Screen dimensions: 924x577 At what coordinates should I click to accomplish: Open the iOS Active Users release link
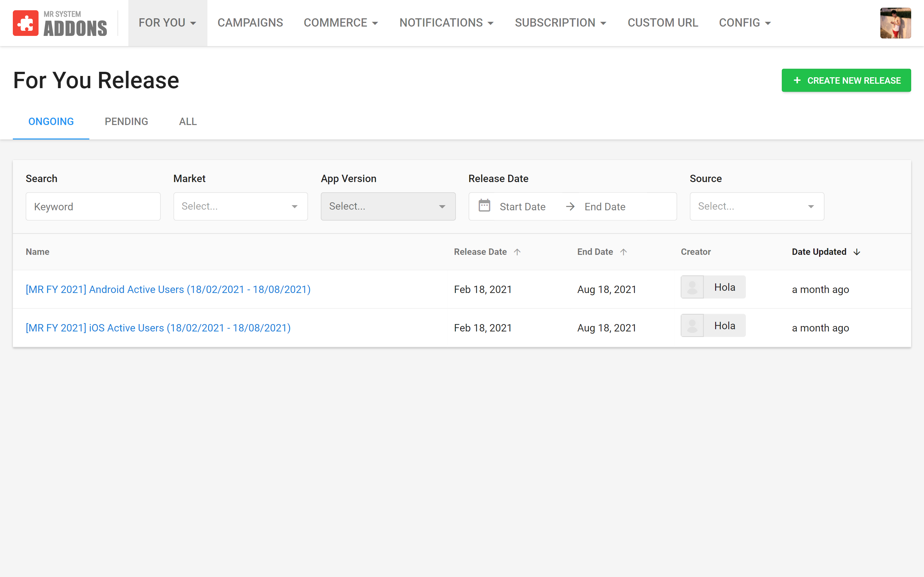(x=158, y=328)
